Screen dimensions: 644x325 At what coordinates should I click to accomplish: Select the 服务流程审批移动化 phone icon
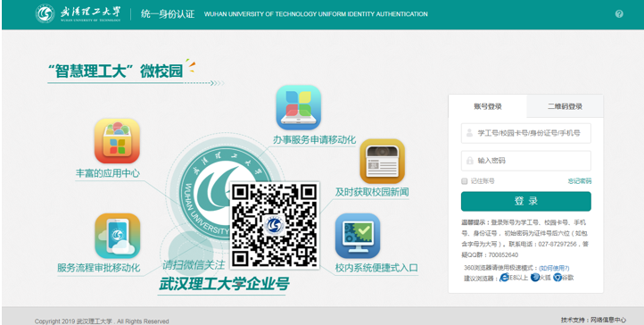click(x=118, y=236)
